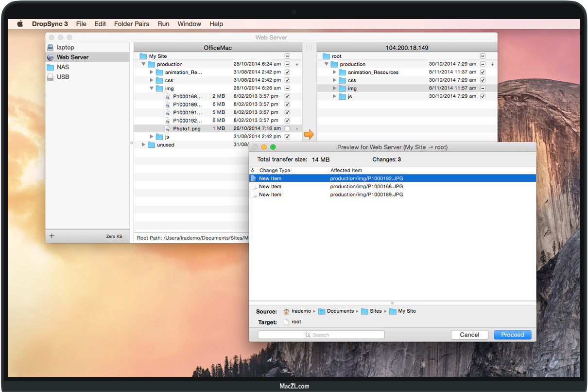Click the orange sync direction arrow

309,135
